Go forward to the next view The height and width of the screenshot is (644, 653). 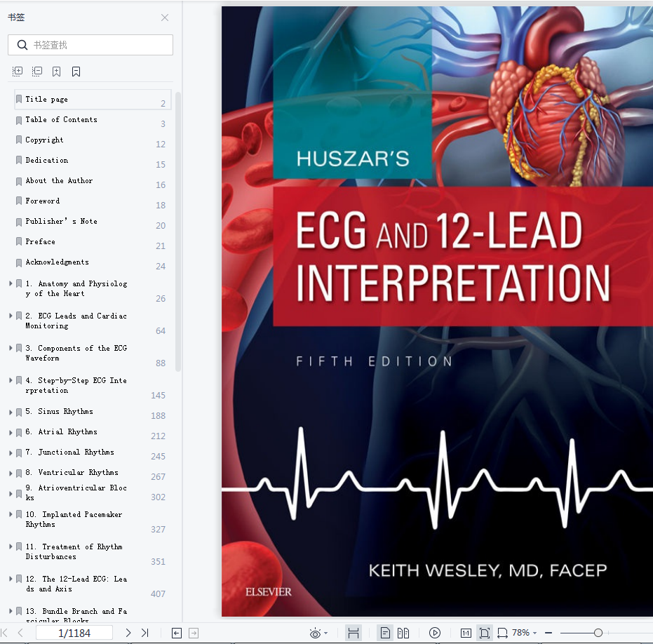point(194,633)
